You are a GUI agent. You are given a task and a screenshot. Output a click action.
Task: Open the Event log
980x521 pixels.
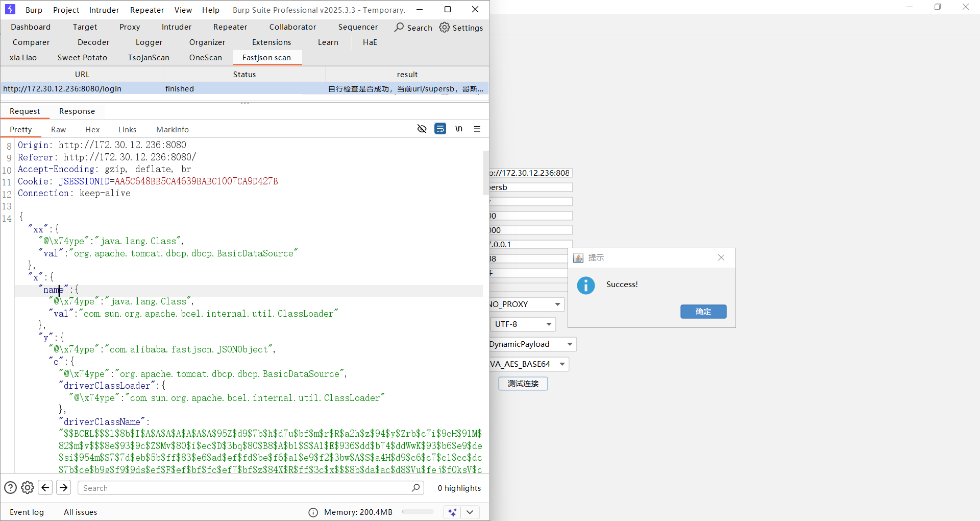(27, 512)
